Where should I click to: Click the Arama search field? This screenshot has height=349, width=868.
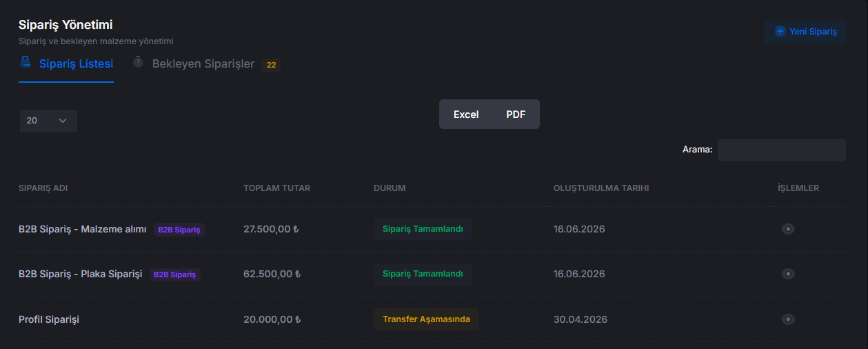point(782,150)
